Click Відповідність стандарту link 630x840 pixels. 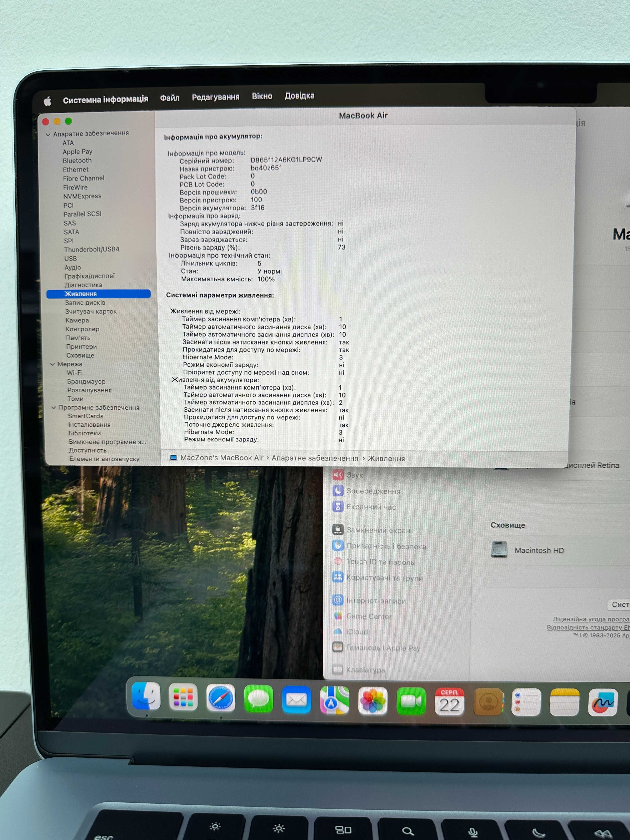(588, 627)
